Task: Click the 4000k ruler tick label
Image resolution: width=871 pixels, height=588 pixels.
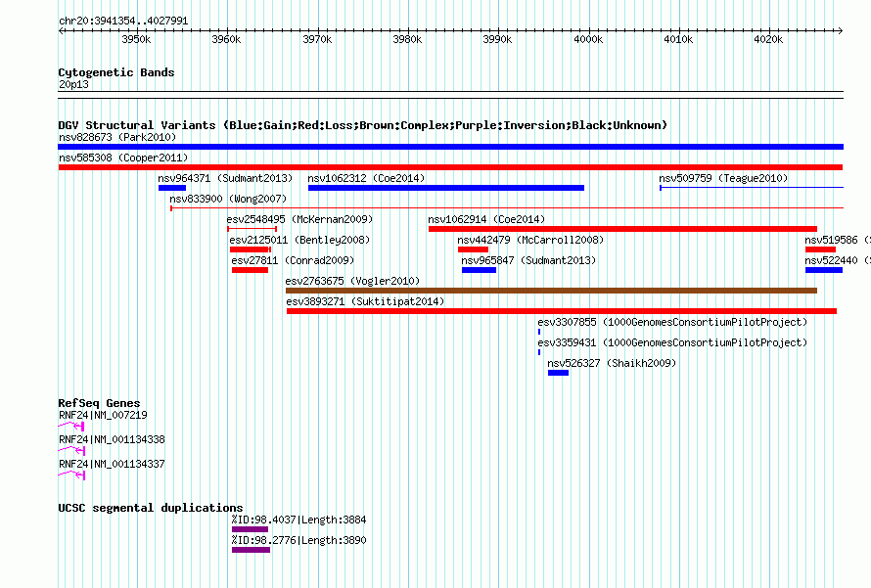Action: point(588,39)
